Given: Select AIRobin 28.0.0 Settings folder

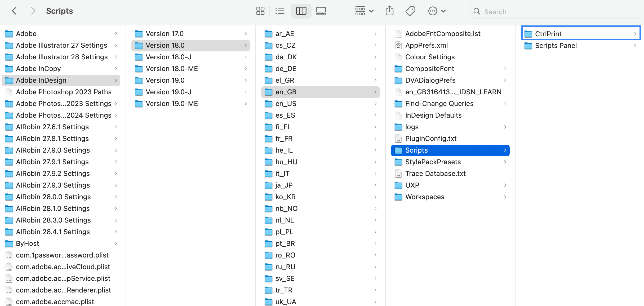Looking at the screenshot, I should point(61,197).
